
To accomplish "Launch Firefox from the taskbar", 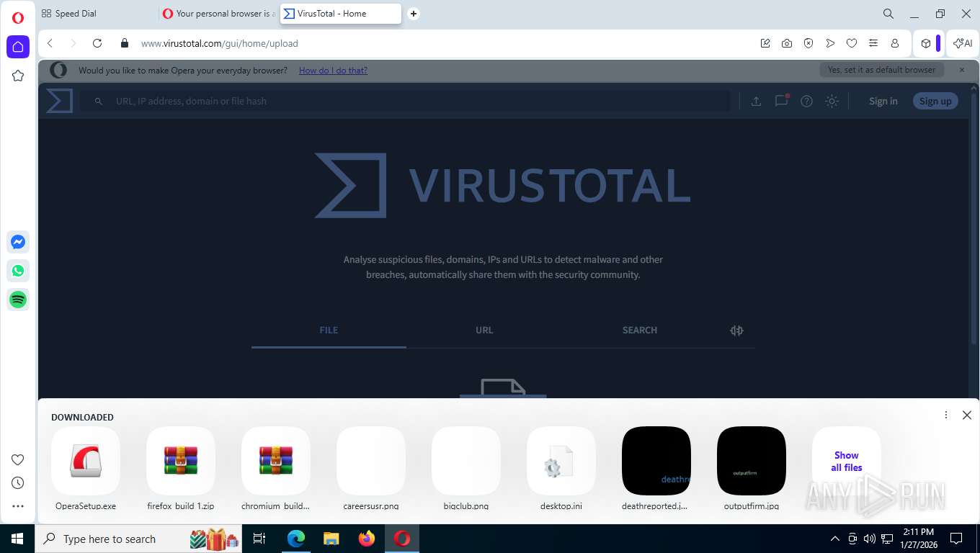I will [x=367, y=539].
